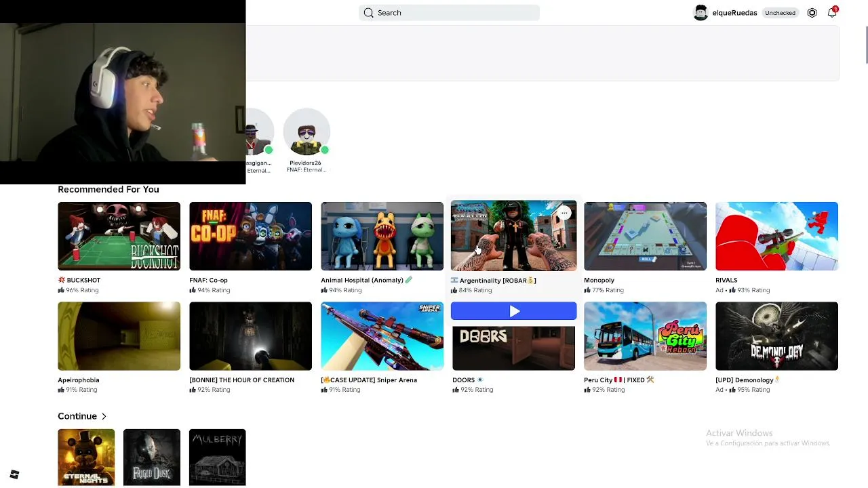Click the "Ad • 93% Rating" under RIVALS
Screen dimensions: 868x488
click(743, 290)
